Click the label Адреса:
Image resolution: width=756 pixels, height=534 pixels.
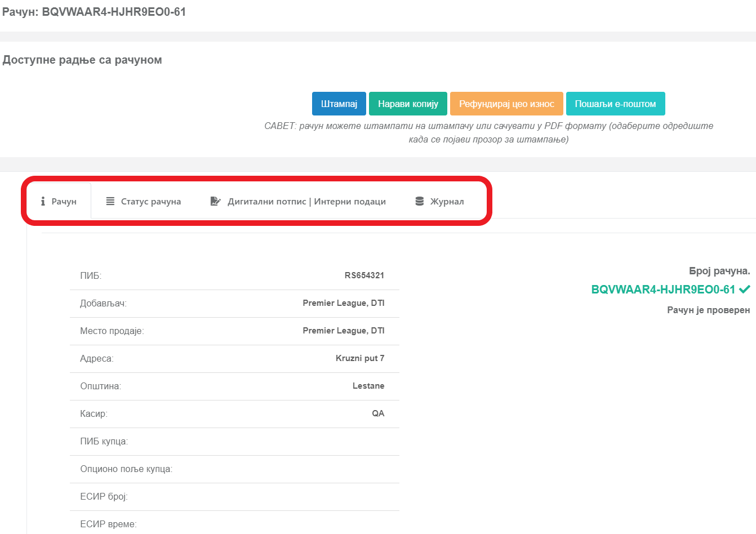pyautogui.click(x=97, y=359)
